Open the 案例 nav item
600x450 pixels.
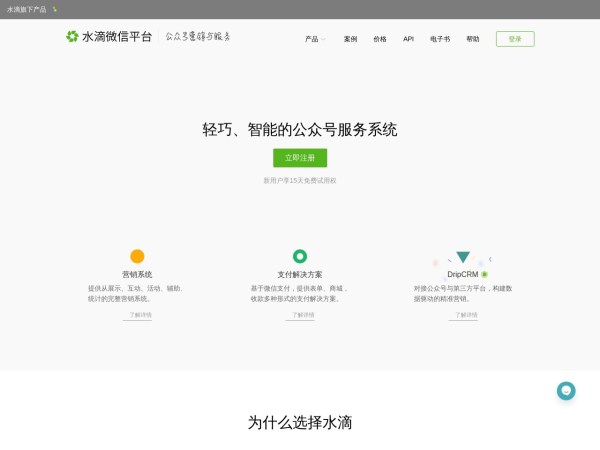point(350,39)
